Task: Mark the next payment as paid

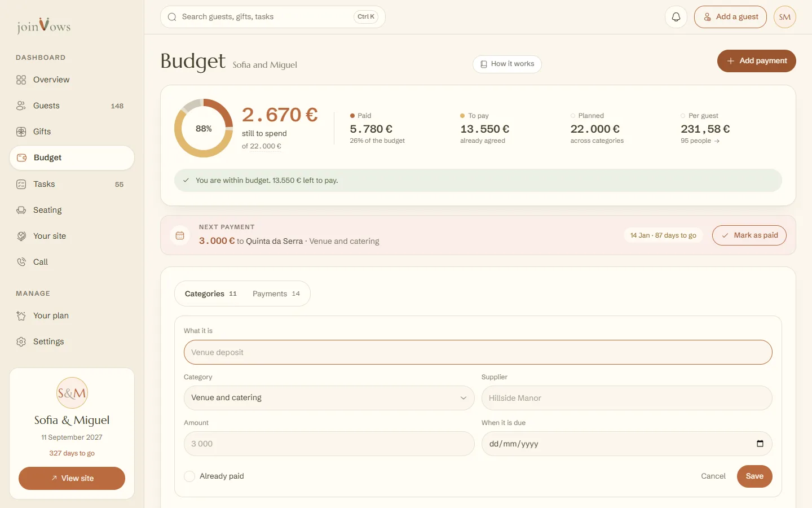Action: pyautogui.click(x=749, y=235)
